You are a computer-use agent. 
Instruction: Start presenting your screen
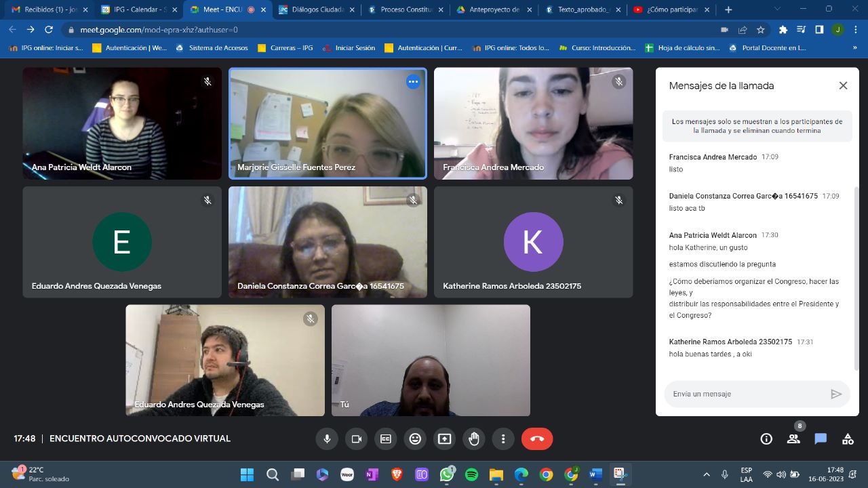click(x=444, y=439)
